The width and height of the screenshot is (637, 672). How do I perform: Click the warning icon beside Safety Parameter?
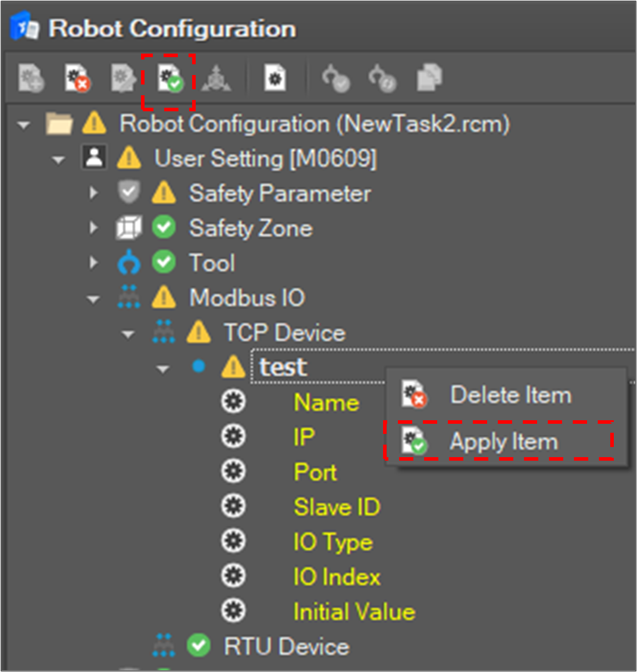[x=164, y=193]
